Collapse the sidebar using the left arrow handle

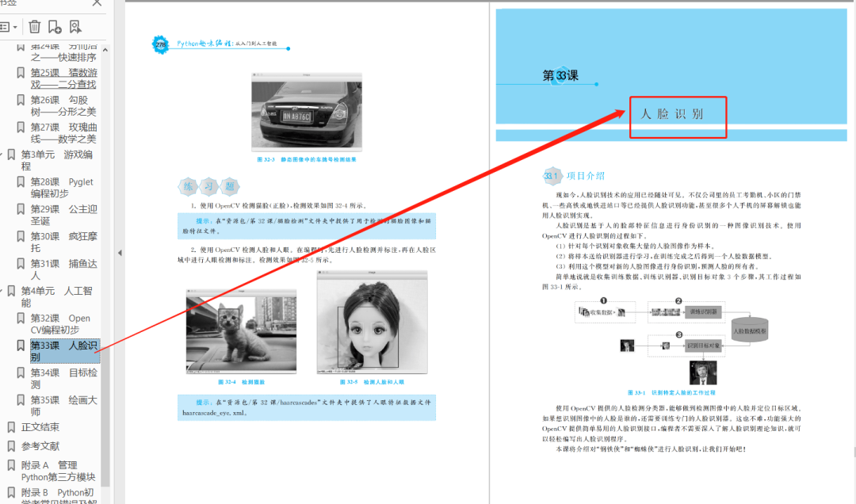[120, 253]
